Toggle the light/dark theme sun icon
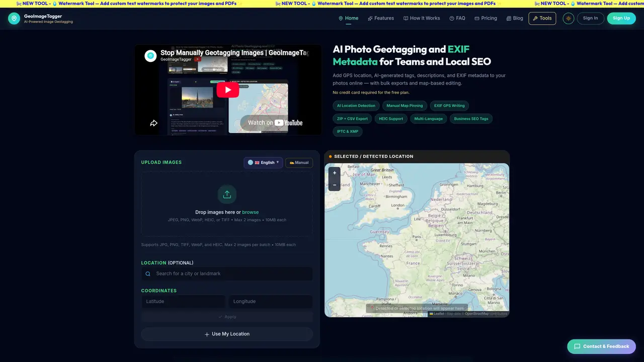Image resolution: width=644 pixels, height=362 pixels. [x=569, y=18]
